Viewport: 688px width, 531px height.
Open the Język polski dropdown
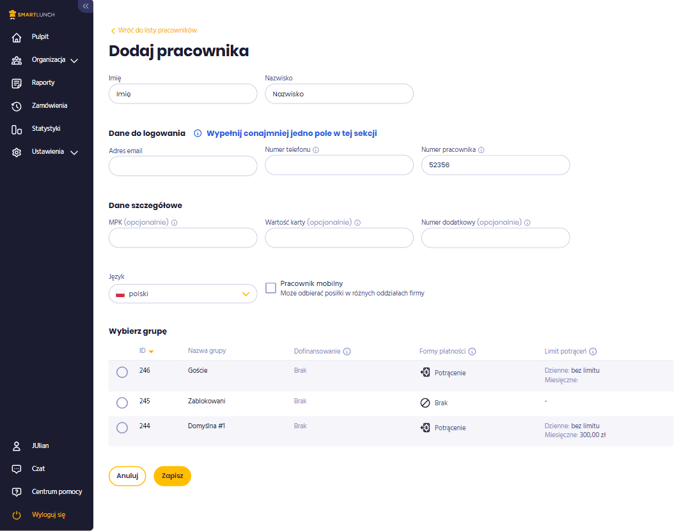coord(183,294)
